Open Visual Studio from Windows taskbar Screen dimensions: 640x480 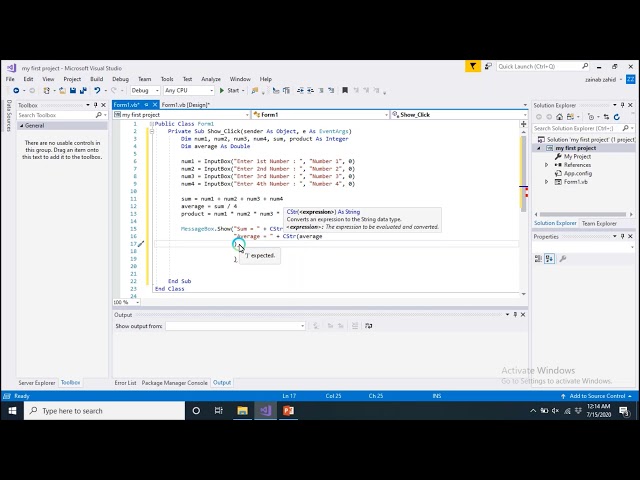pos(265,411)
